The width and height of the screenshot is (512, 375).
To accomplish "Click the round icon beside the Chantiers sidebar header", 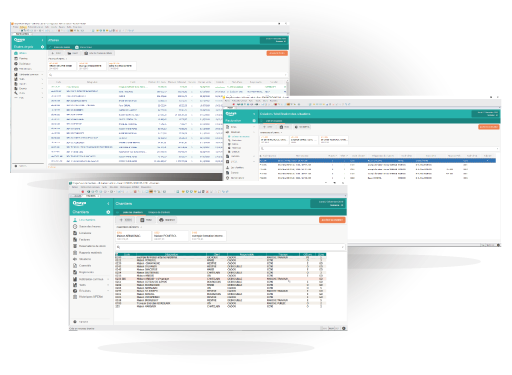I will pyautogui.click(x=108, y=212).
